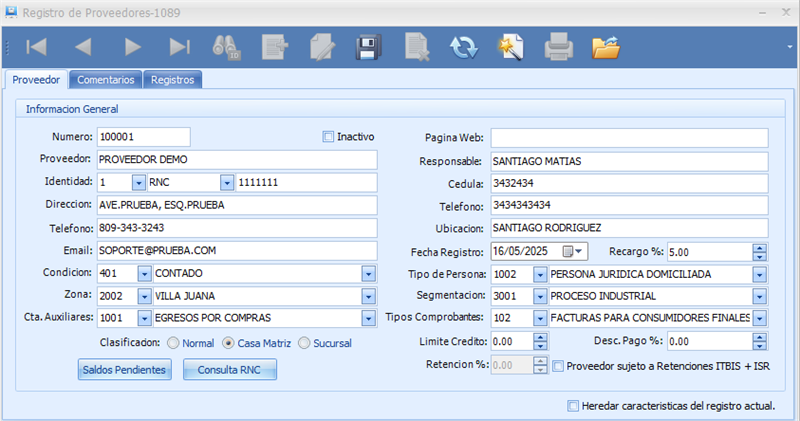Enable the Inactivo checkbox
Viewport: 800px width, 421px height.
click(328, 136)
